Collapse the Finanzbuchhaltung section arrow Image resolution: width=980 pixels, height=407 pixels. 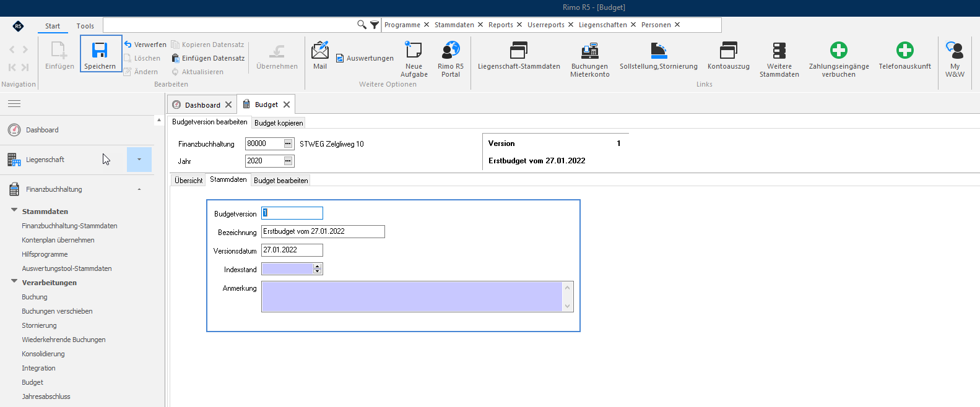(139, 189)
